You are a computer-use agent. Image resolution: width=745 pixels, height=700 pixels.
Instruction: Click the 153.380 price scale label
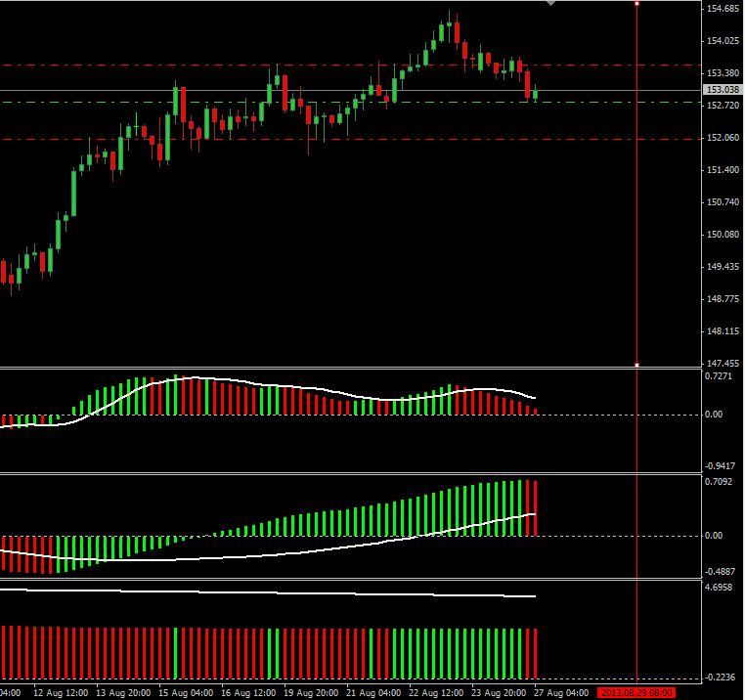pyautogui.click(x=723, y=73)
